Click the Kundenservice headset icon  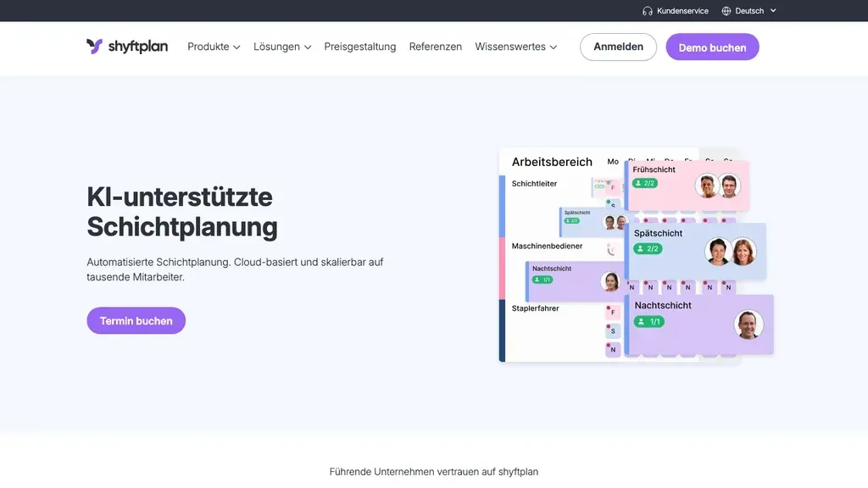pos(647,11)
